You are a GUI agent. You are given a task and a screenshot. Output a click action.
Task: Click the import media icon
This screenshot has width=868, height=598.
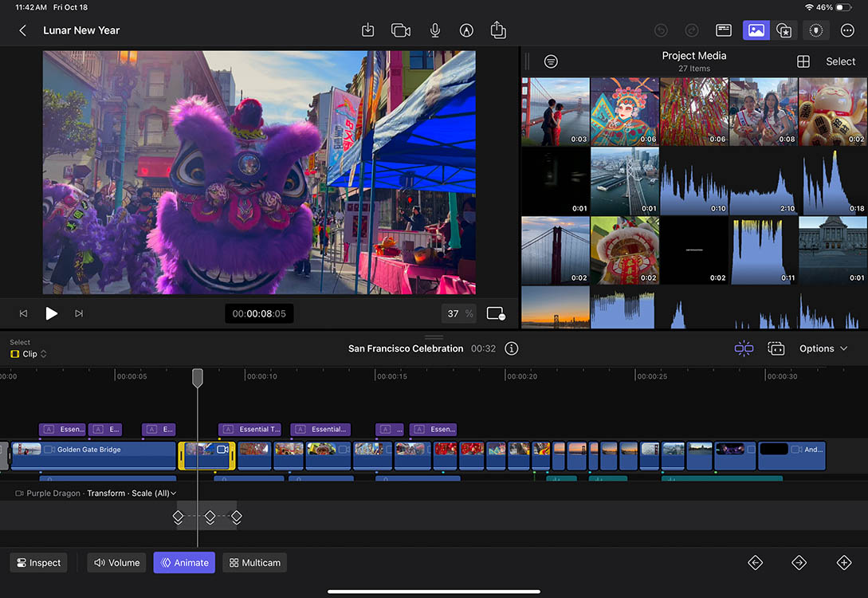coord(367,30)
